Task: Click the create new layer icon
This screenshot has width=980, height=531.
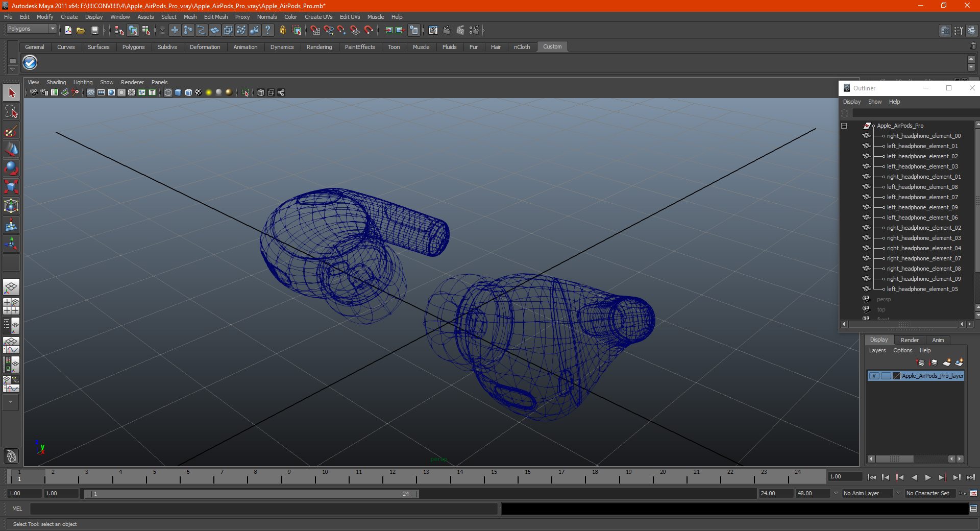Action: [946, 363]
